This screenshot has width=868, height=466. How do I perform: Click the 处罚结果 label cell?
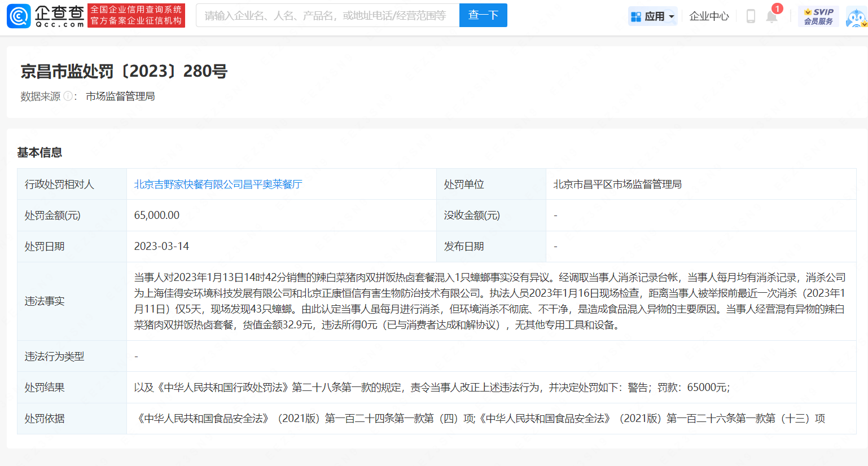(x=72, y=388)
